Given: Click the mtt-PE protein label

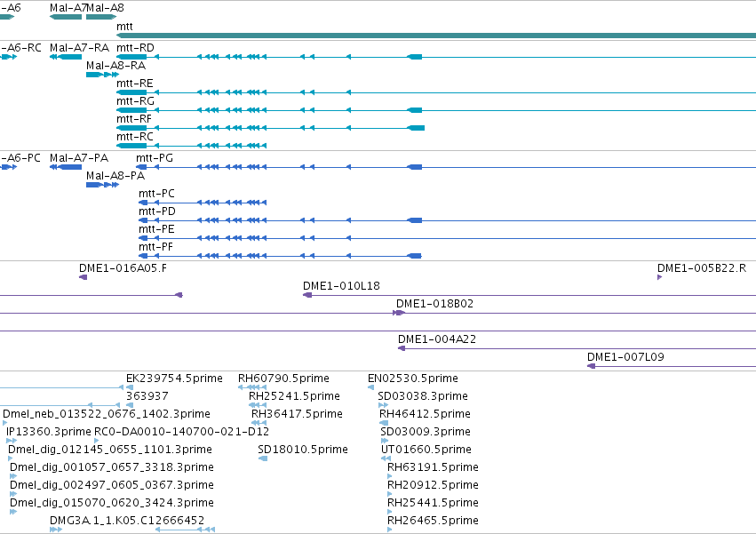Looking at the screenshot, I should pos(156,229).
